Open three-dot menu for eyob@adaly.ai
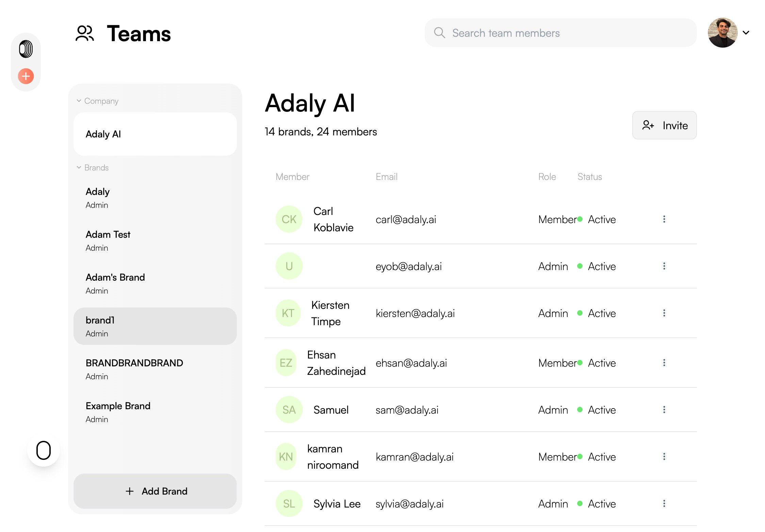 coord(664,266)
